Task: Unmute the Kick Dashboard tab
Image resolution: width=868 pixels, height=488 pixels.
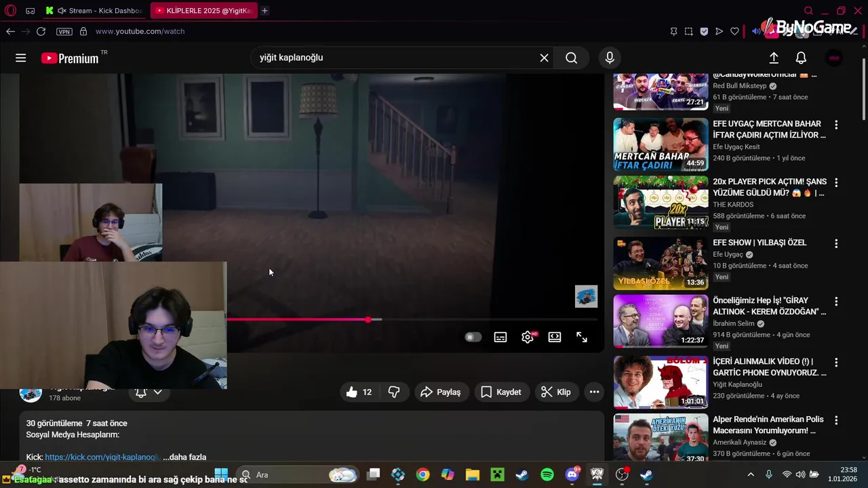Action: (x=62, y=11)
